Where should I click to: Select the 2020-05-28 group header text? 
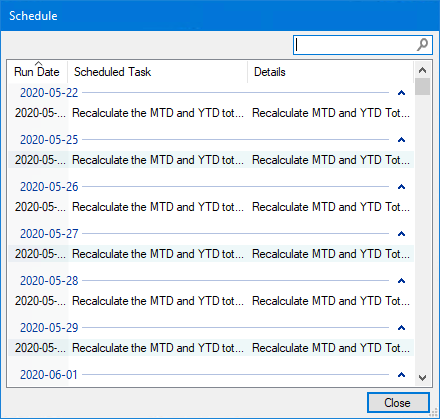49,281
